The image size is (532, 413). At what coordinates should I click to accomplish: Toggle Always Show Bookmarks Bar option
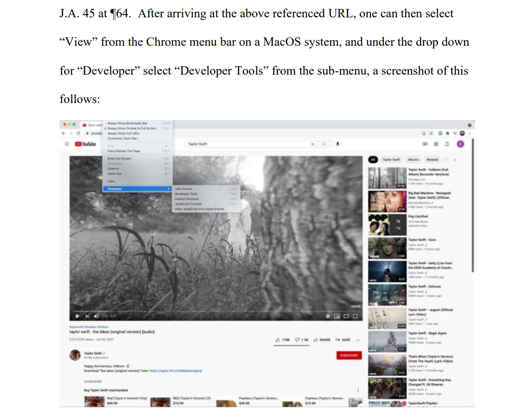pos(131,123)
